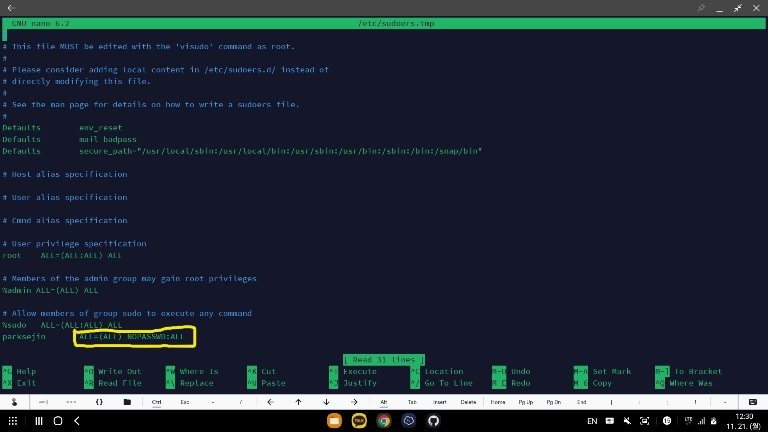Click the Where Is shortcut label
Viewport: 768px width, 432px height.
pyautogui.click(x=198, y=371)
